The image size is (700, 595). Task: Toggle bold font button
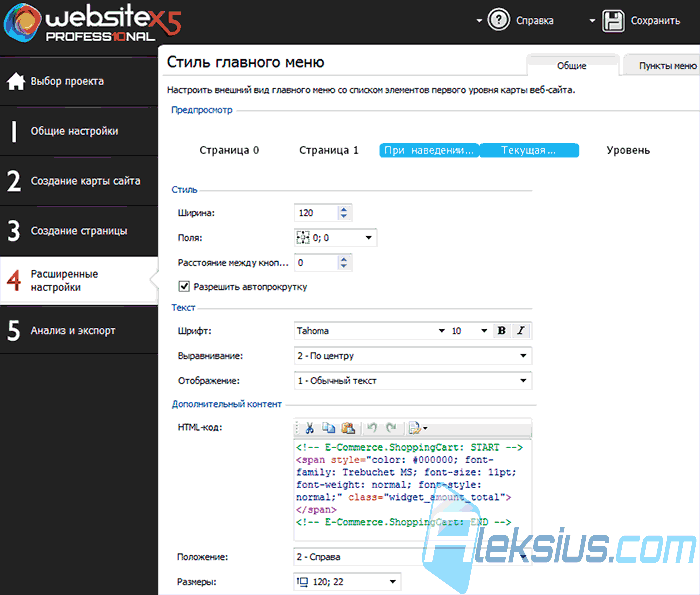[501, 330]
